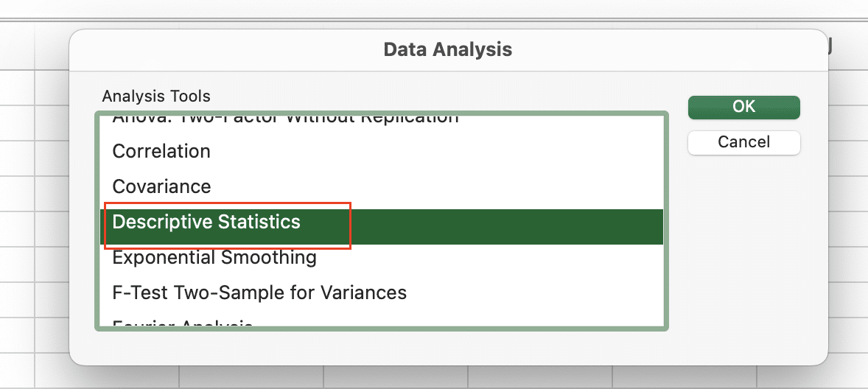Choose the Covariance analysis tool
Screen dimensions: 868x389
tap(161, 186)
